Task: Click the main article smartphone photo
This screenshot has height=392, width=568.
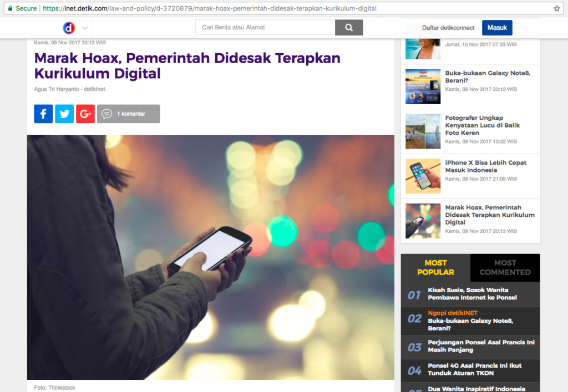Action: (211, 257)
